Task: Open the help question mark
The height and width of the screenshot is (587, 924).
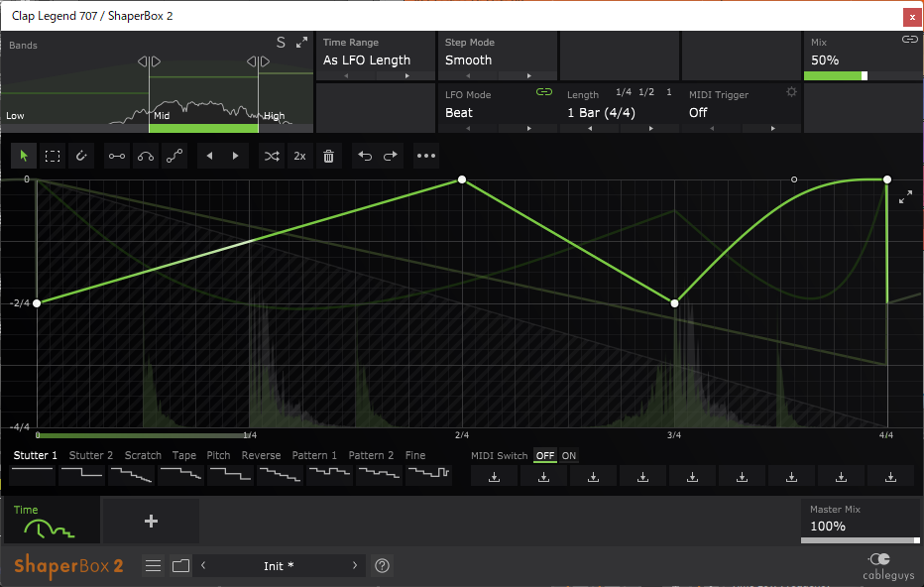Action: click(382, 566)
